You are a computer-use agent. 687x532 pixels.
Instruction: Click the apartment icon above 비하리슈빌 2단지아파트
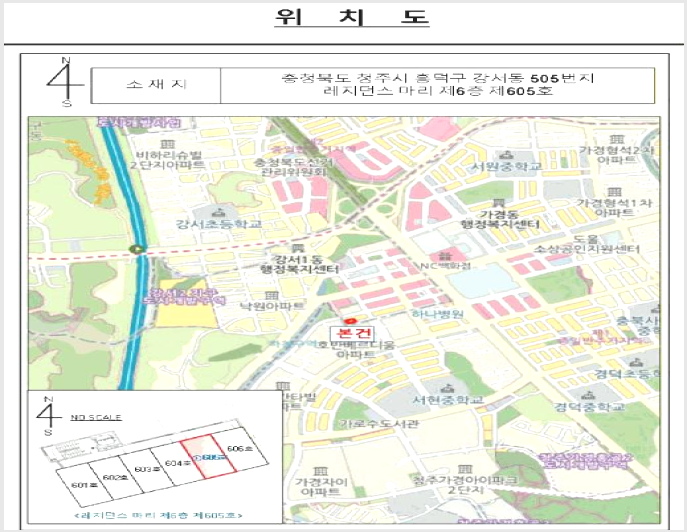point(167,144)
